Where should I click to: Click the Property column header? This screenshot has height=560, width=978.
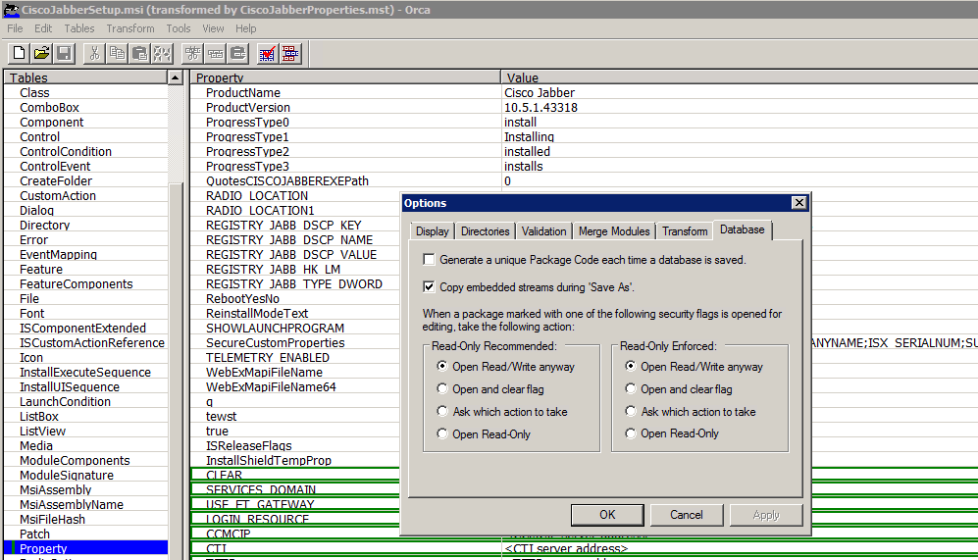point(345,77)
